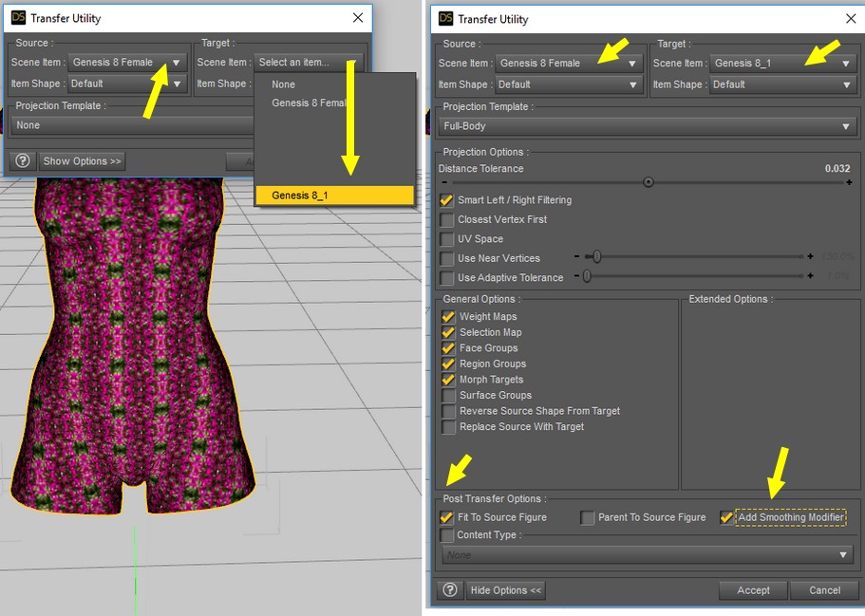Open Source Item Shape dropdown in right dialog
The height and width of the screenshot is (616, 865).
point(569,84)
